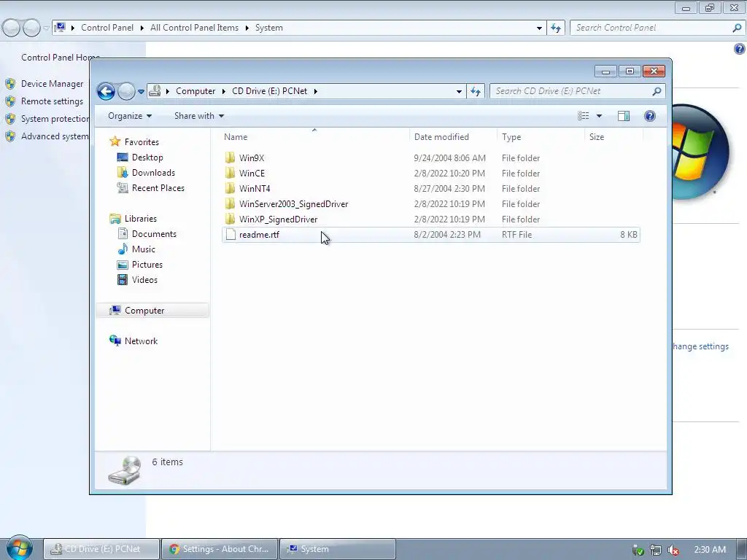
Task: Open Device Manager in System window
Action: tap(52, 84)
